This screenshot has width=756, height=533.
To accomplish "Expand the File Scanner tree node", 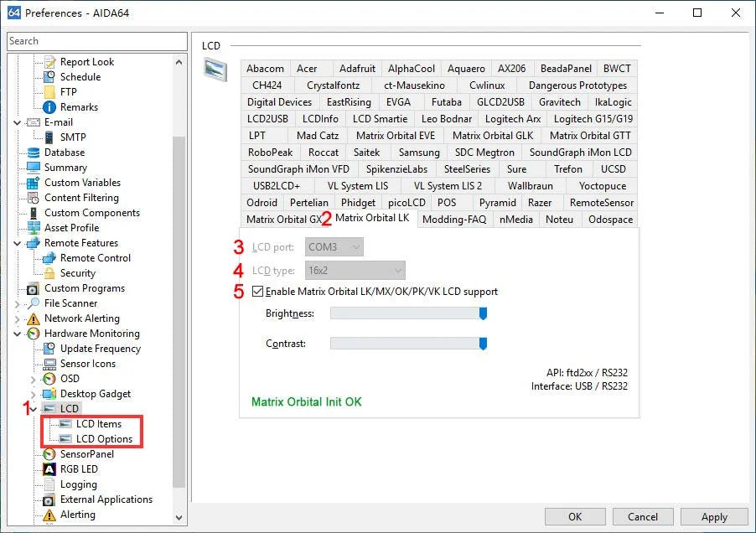I will tap(18, 303).
